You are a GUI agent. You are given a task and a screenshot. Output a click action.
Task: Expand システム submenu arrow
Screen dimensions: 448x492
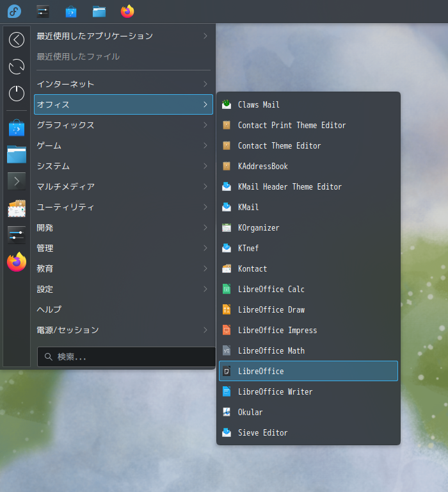[x=205, y=166]
